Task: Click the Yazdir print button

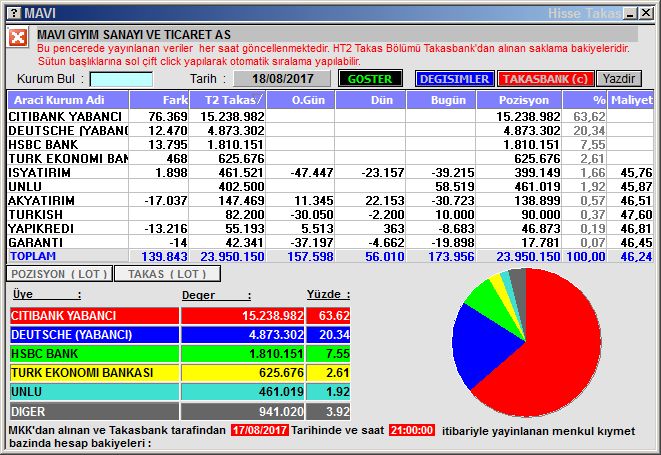Action: (619, 79)
